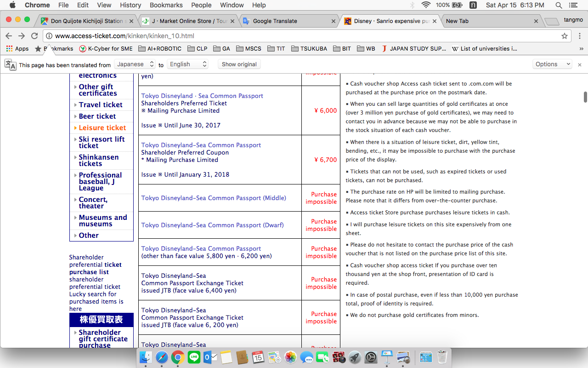Open Finder from the dock
This screenshot has width=588, height=368.
click(x=146, y=357)
